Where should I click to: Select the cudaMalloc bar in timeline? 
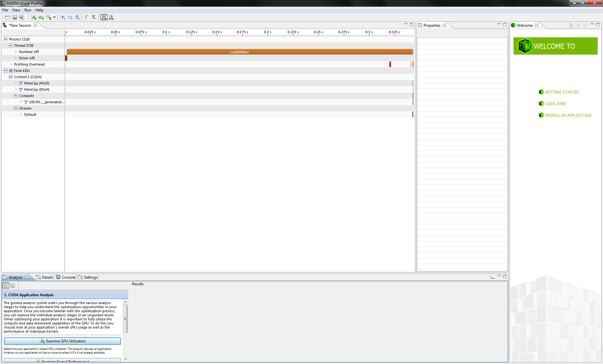(x=239, y=52)
